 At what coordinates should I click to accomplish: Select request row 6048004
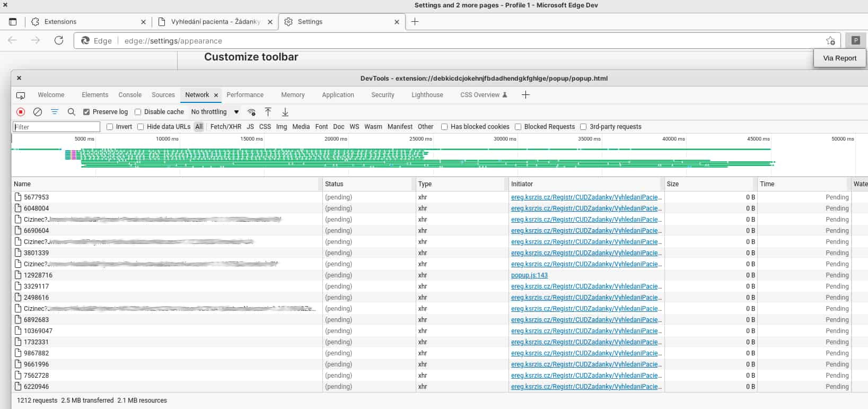click(440, 208)
